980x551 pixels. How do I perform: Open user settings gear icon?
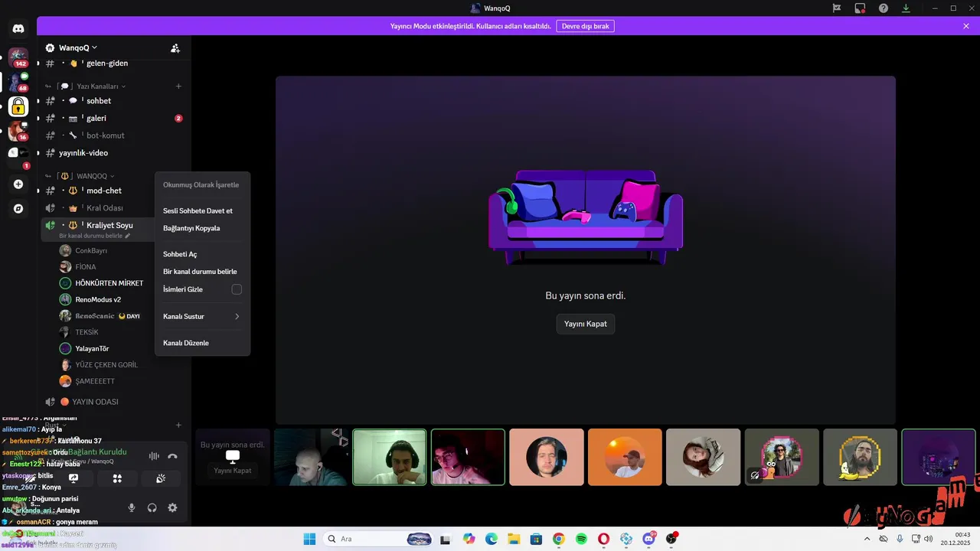coord(172,507)
